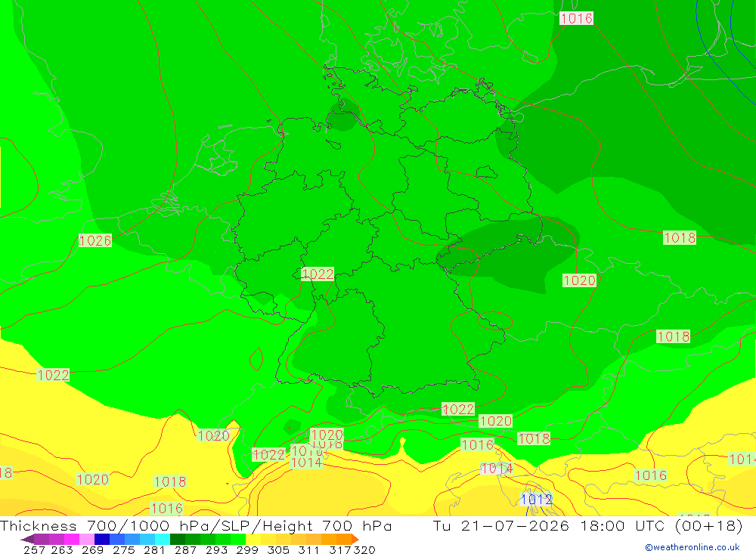The height and width of the screenshot is (554, 756).
Task: Select the darkest green legend swatch
Action: tap(178, 539)
